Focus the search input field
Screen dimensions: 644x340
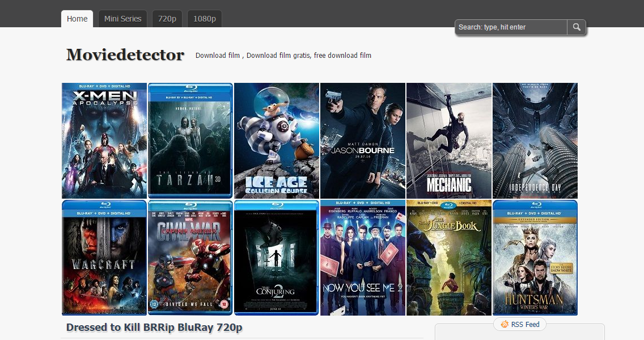tap(511, 27)
